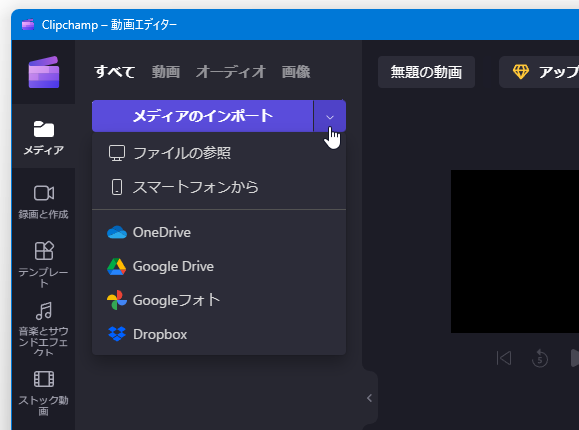Choose ファイルの参照 from the import menu

219,153
